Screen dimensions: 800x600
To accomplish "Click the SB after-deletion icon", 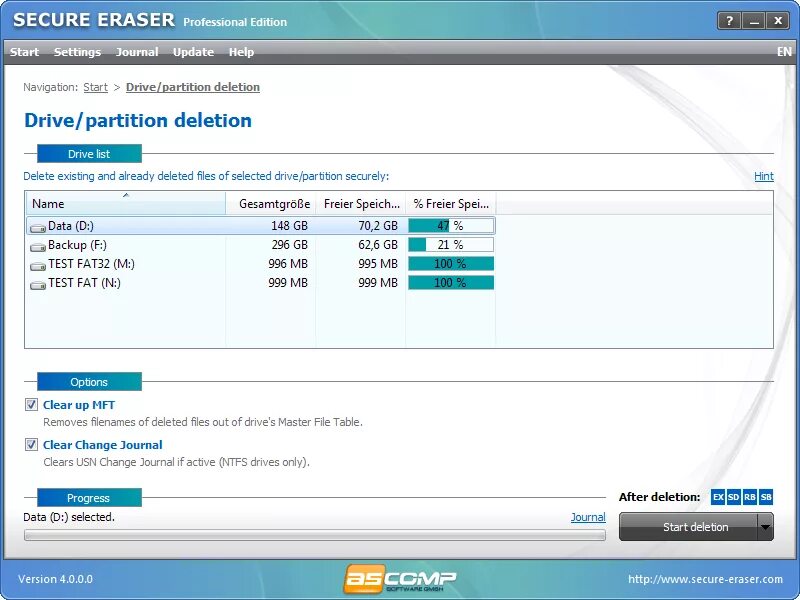I will [766, 497].
